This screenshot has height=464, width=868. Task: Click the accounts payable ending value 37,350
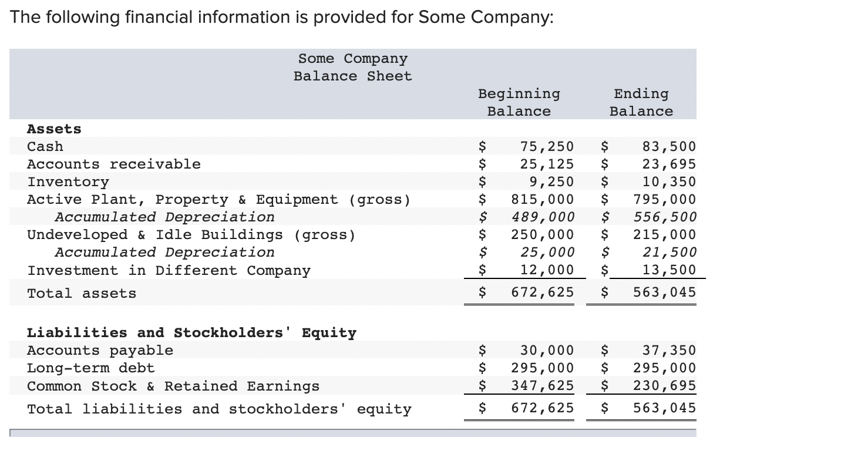pos(669,350)
